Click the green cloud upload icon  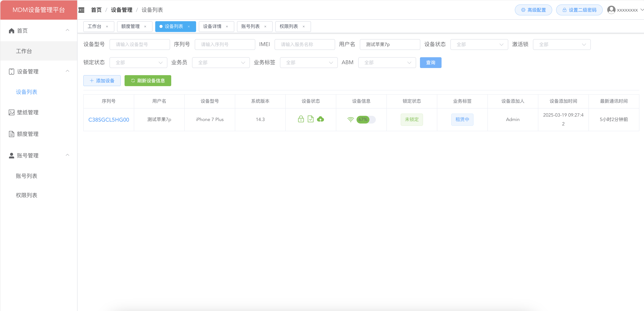coord(320,119)
